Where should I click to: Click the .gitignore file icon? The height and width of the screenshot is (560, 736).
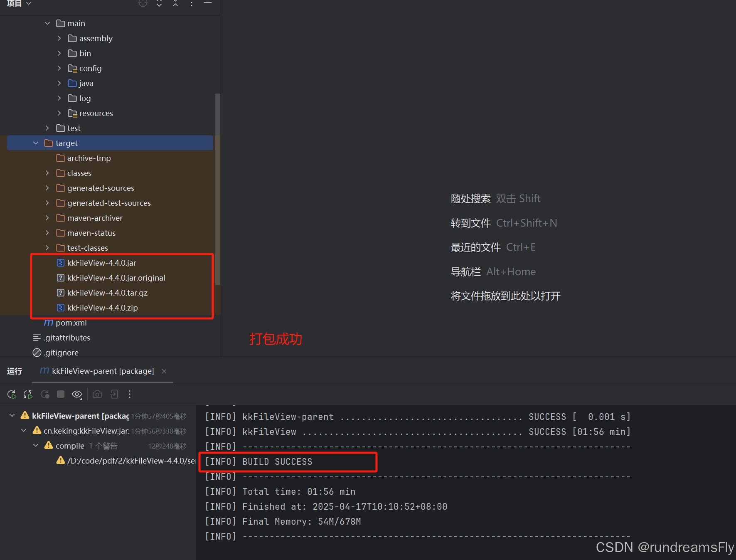tap(37, 353)
